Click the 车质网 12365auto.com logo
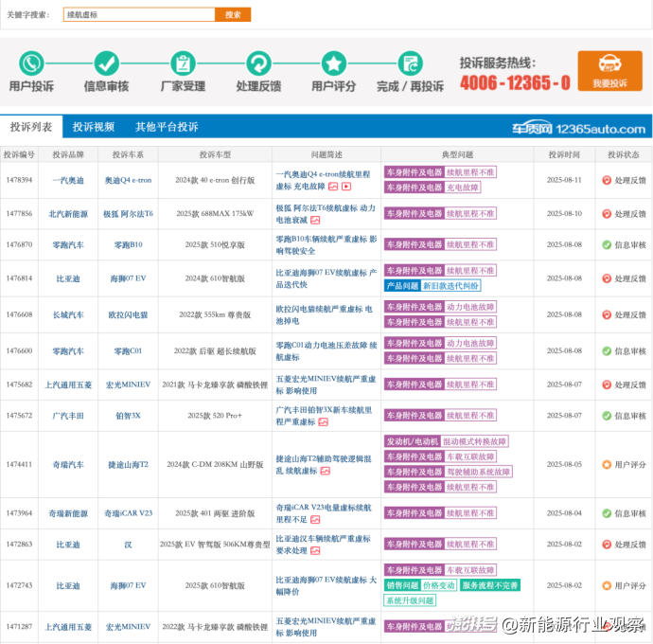 tap(578, 129)
